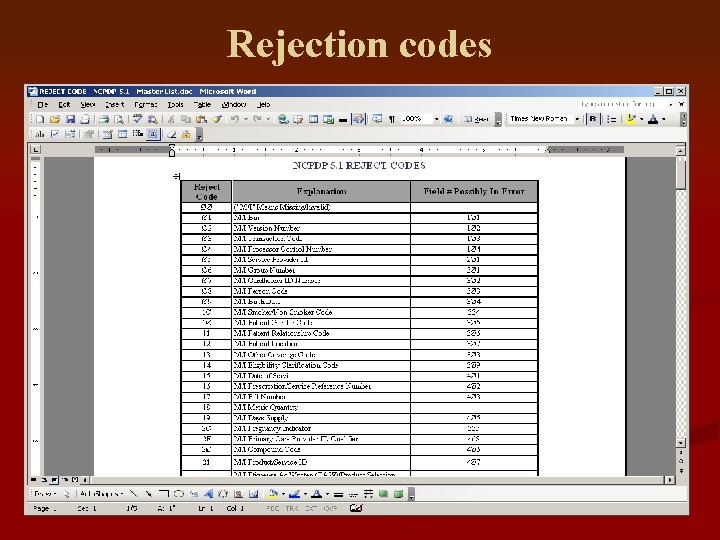Expand the Redo history dropdown arrow

(x=268, y=119)
